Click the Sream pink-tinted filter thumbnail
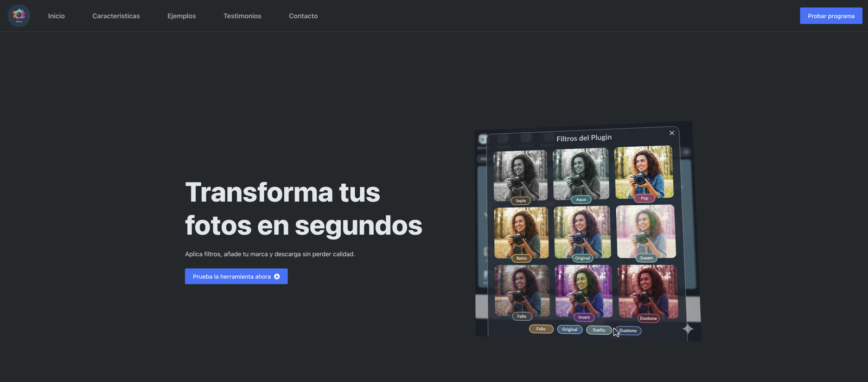 pyautogui.click(x=646, y=231)
